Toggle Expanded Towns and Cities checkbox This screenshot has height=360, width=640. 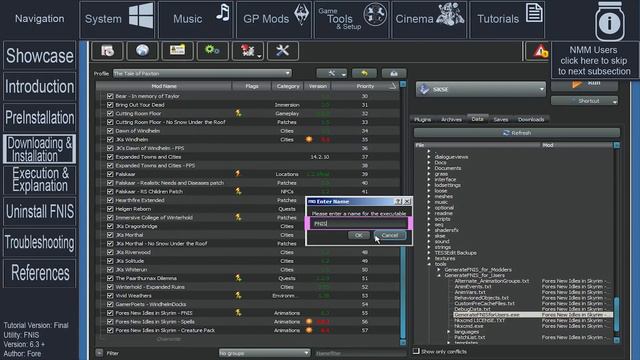coord(110,157)
